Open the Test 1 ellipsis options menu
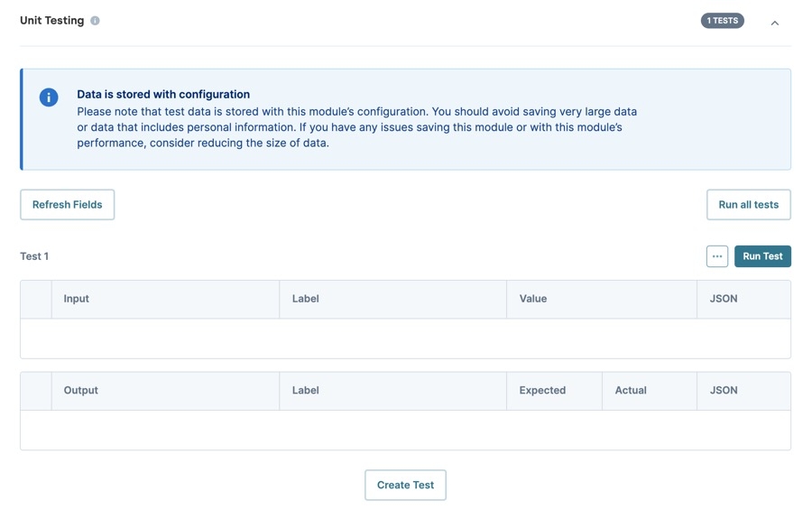 (716, 256)
